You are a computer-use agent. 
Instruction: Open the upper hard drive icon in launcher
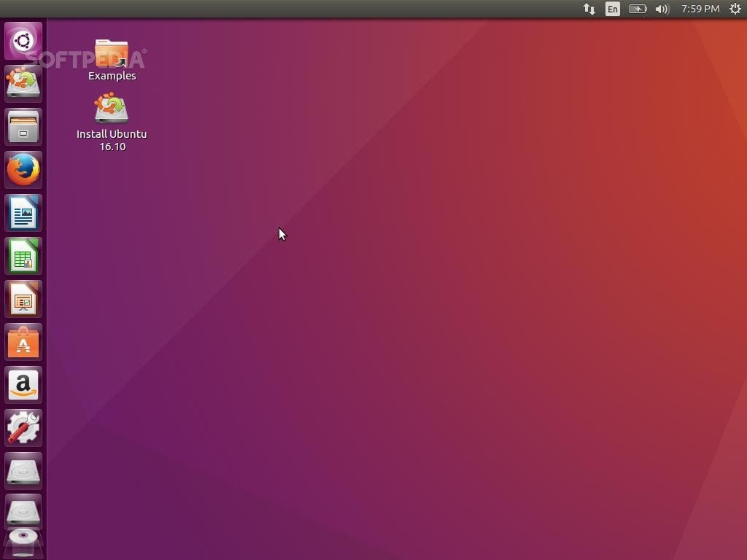23,471
